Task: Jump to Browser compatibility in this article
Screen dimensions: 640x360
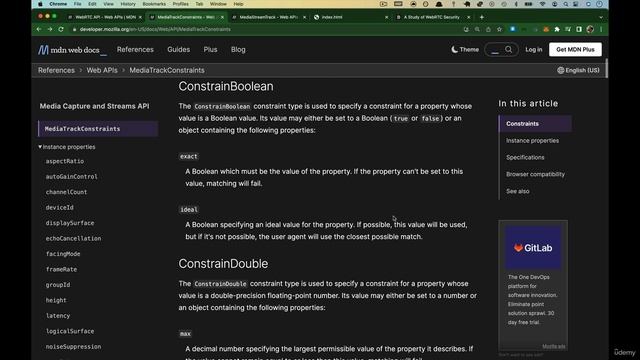Action: click(x=535, y=174)
